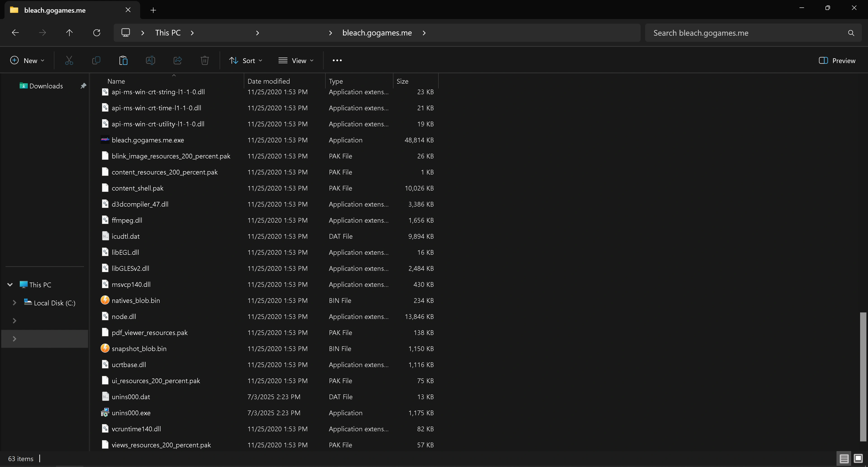Switch to large thumbnails view in status bar
The image size is (868, 467).
click(x=858, y=459)
